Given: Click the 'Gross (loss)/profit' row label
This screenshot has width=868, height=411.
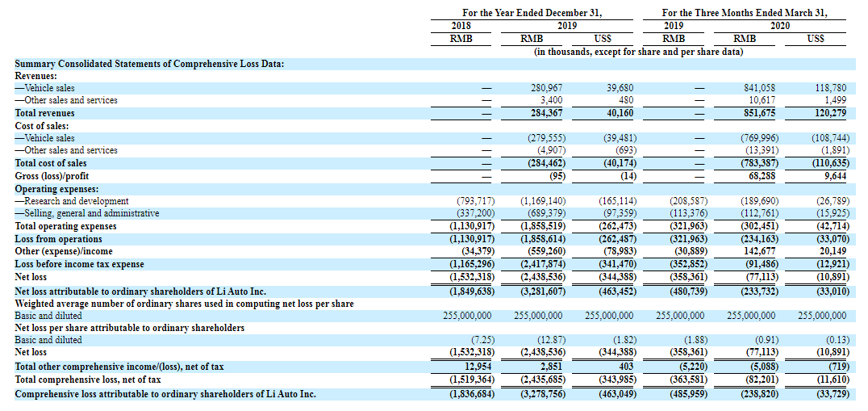Looking at the screenshot, I should (53, 175).
